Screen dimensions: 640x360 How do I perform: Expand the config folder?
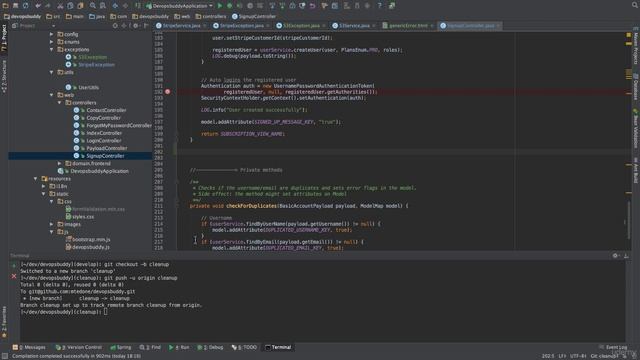click(x=52, y=34)
